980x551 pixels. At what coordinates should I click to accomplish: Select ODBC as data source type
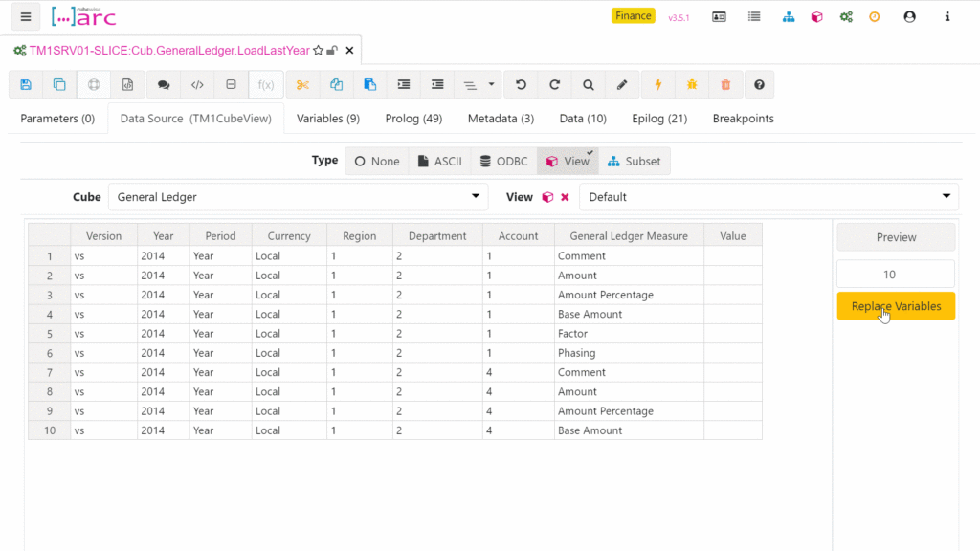(502, 161)
